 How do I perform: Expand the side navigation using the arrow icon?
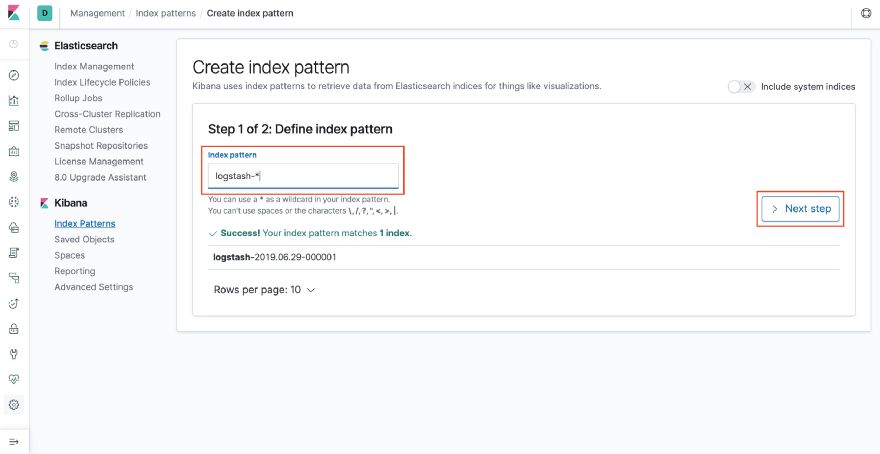(x=14, y=441)
